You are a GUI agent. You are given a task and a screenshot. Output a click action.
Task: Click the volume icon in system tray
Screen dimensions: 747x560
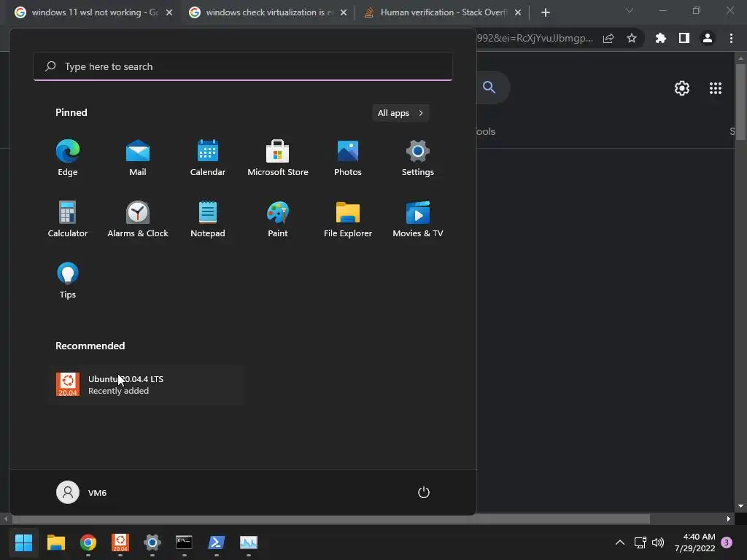[x=658, y=542]
